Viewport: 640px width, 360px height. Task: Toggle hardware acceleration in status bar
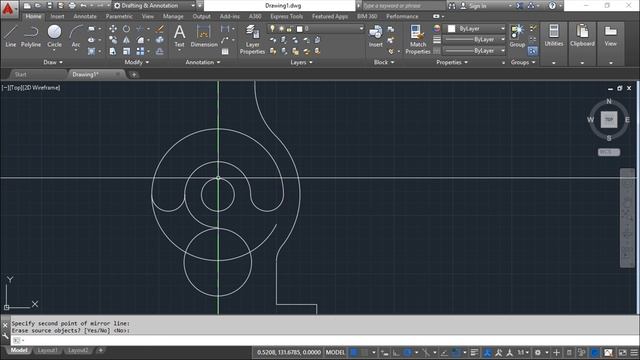[x=595, y=353]
